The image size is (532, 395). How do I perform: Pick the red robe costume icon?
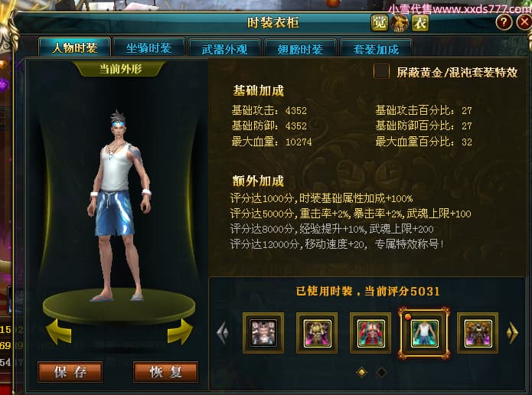(x=370, y=333)
